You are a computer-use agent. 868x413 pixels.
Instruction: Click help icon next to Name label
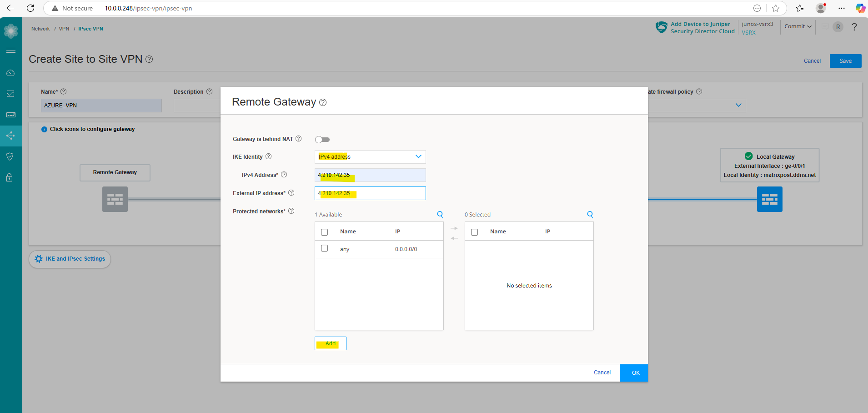(64, 91)
